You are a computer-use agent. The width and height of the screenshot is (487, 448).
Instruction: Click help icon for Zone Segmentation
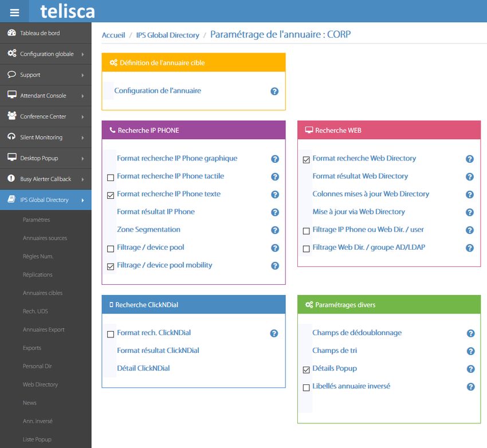(x=274, y=230)
